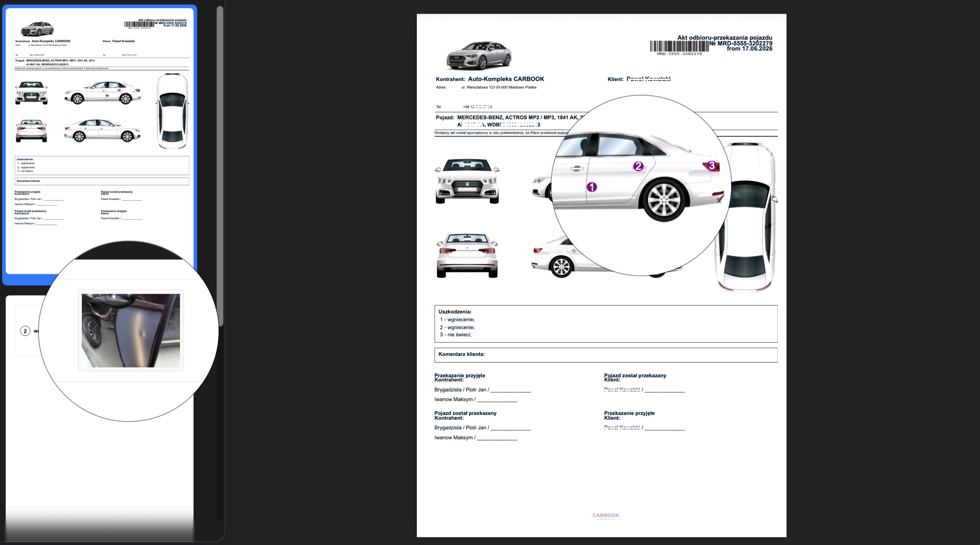Click circled number 2 on second thumbnail
Image resolution: width=980 pixels, height=545 pixels.
coord(25,331)
